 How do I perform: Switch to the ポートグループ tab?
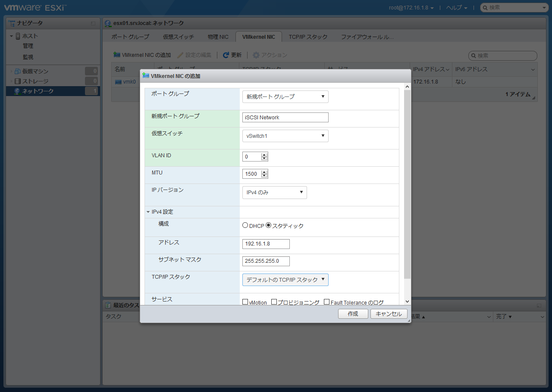click(130, 37)
